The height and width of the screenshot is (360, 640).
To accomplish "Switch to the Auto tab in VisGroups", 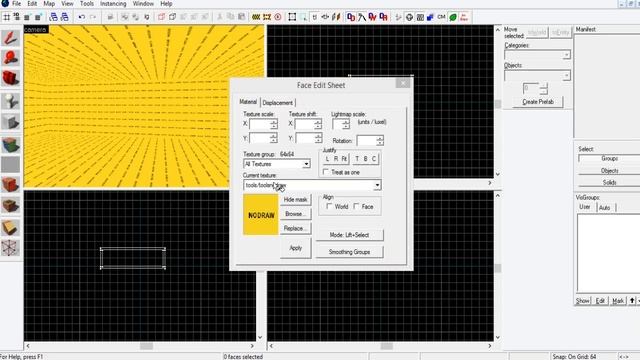I will (604, 208).
